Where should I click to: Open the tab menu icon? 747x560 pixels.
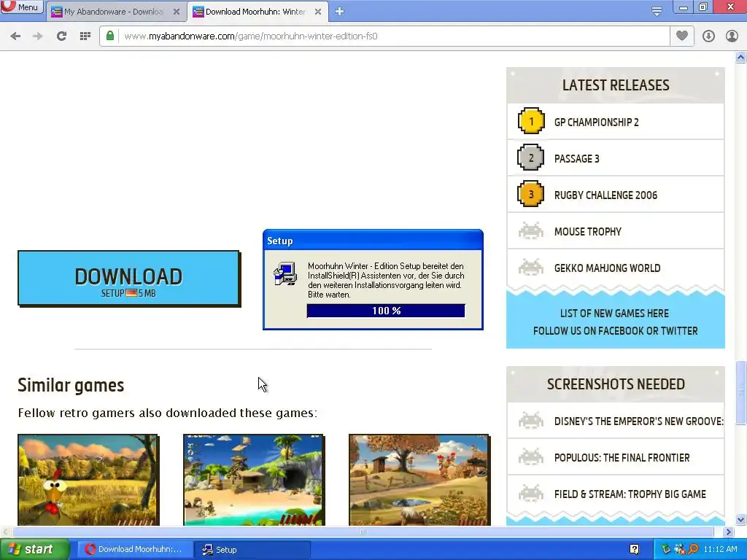pos(657,12)
